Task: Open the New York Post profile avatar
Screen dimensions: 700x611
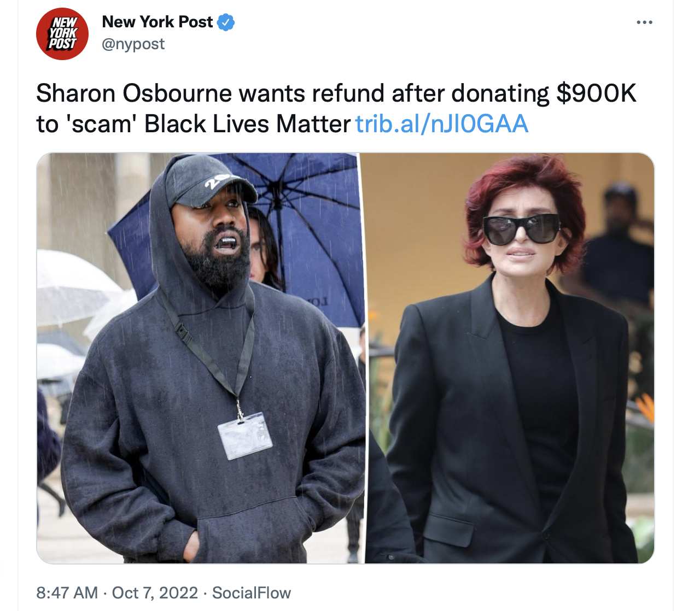Action: pos(62,33)
